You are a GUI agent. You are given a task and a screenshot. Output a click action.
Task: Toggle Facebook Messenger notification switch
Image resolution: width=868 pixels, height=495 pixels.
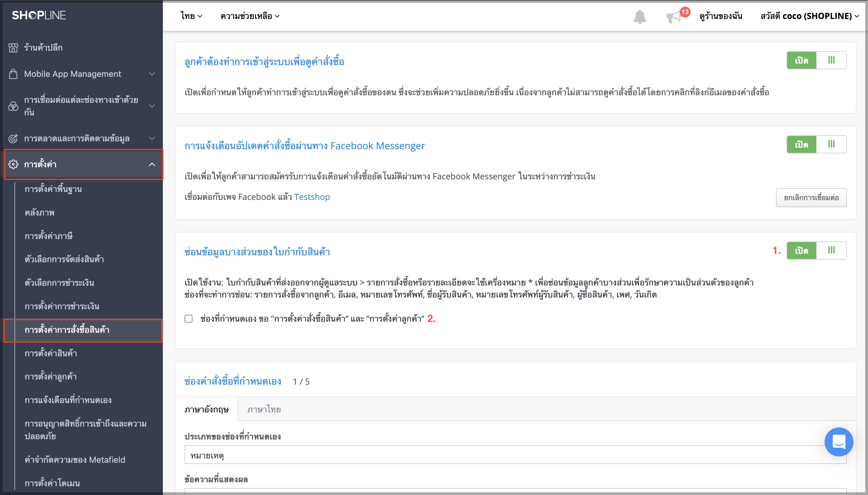[x=816, y=144]
